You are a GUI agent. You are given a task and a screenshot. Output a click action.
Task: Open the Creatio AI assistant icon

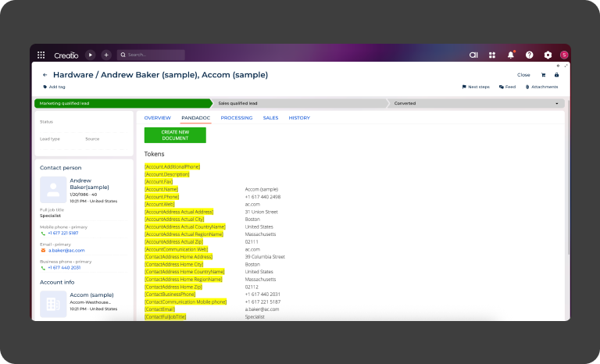(473, 55)
